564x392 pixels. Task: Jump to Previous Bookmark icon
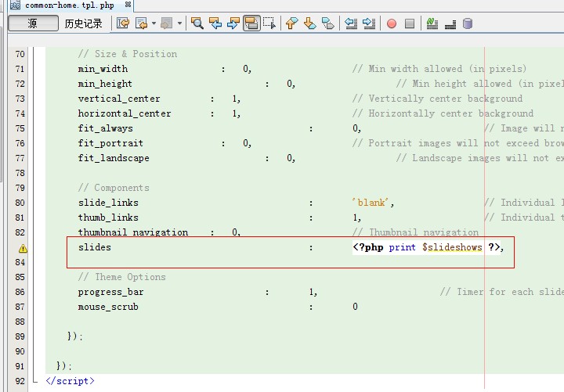291,23
